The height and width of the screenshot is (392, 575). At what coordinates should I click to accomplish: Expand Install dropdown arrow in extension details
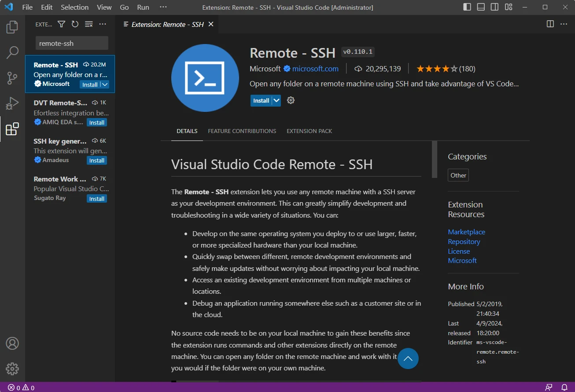pos(276,100)
